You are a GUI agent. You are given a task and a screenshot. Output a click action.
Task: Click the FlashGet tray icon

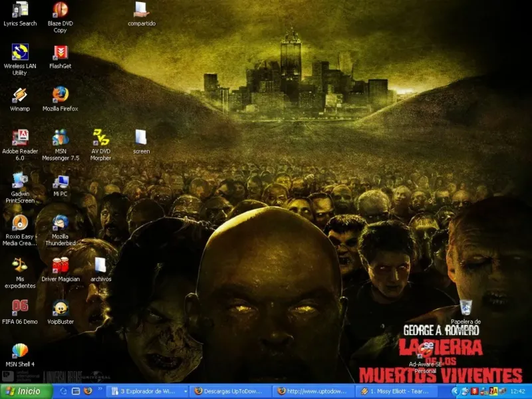474,391
